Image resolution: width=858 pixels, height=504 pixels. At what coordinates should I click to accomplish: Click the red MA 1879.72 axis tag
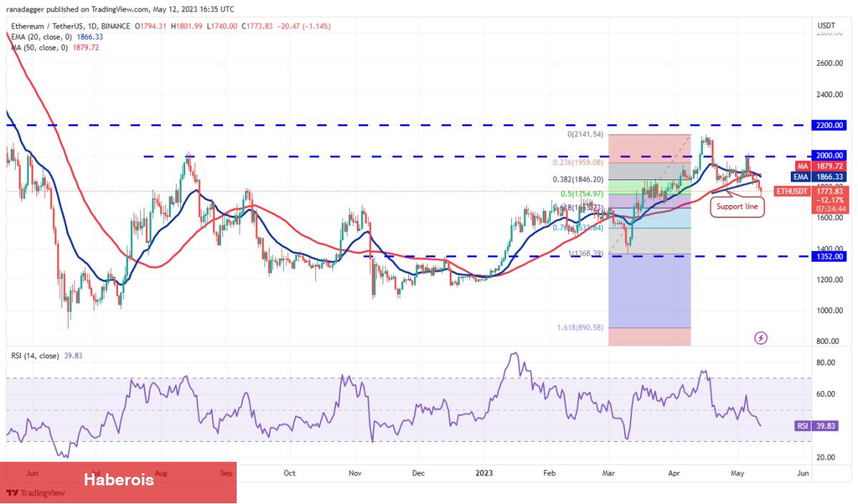[x=821, y=166]
